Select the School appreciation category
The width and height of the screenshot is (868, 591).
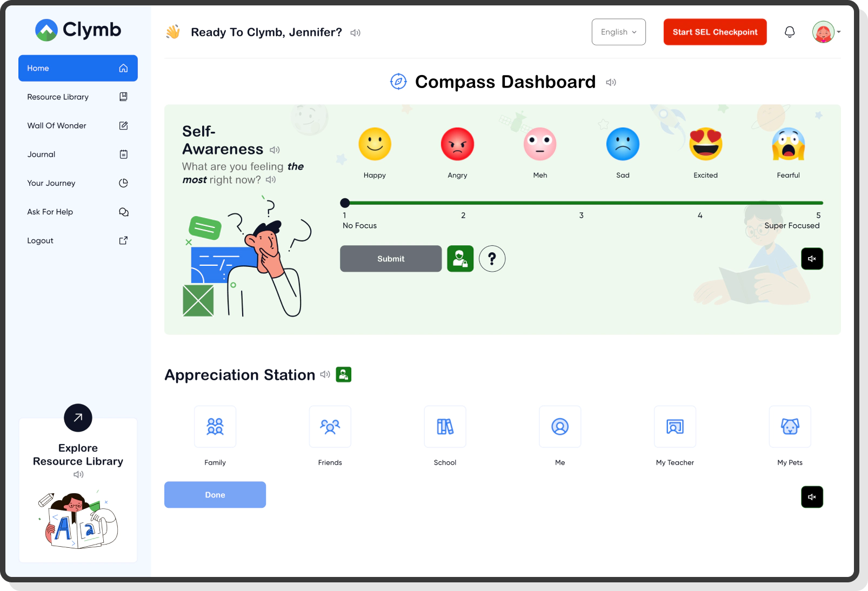pos(445,427)
